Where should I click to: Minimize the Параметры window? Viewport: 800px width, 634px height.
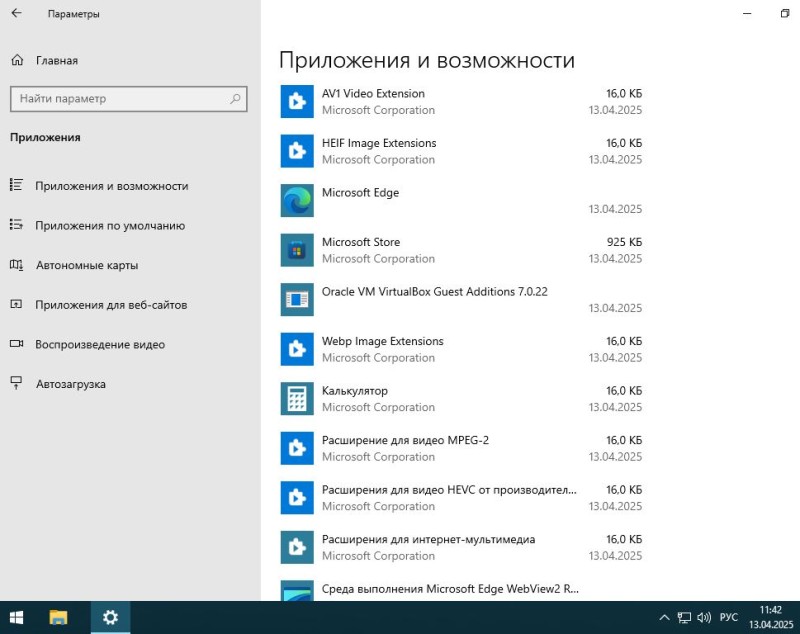coord(747,14)
